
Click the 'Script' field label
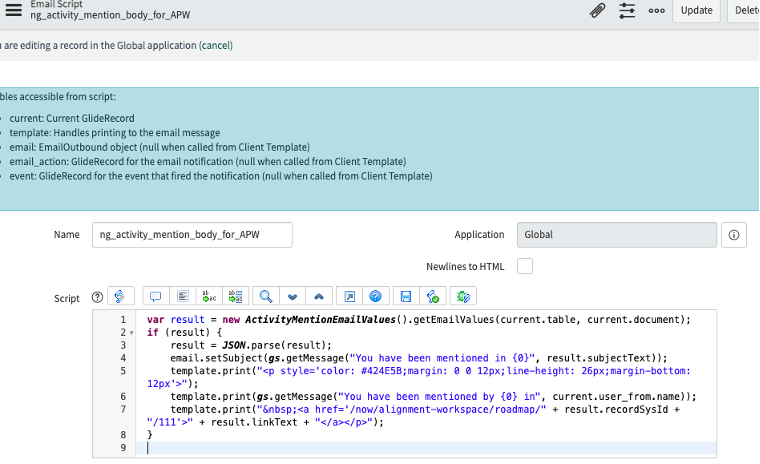66,299
